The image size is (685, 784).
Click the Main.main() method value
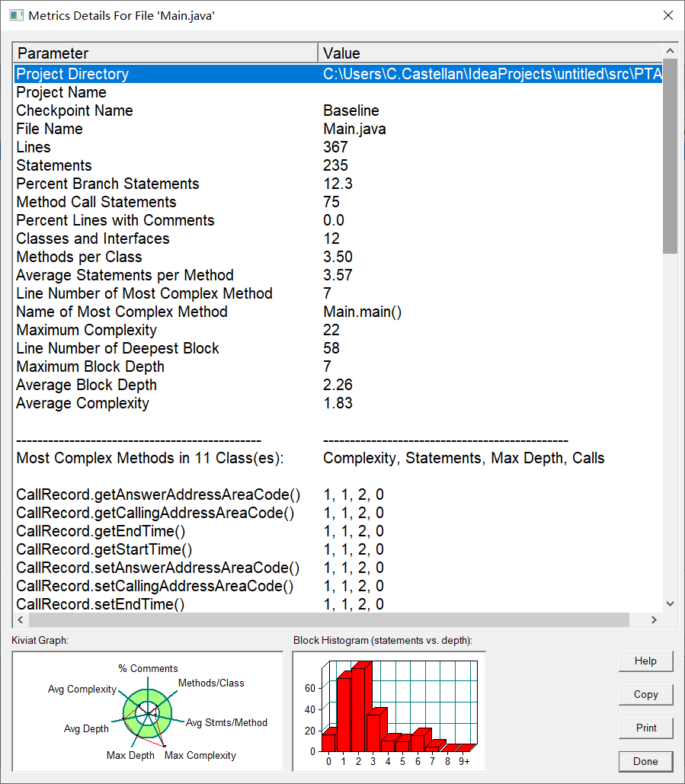[362, 312]
